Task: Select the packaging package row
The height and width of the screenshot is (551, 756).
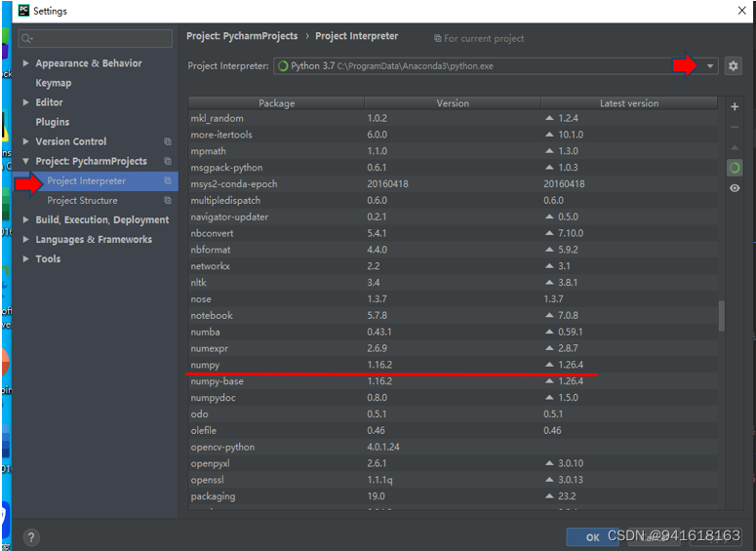Action: [x=453, y=496]
